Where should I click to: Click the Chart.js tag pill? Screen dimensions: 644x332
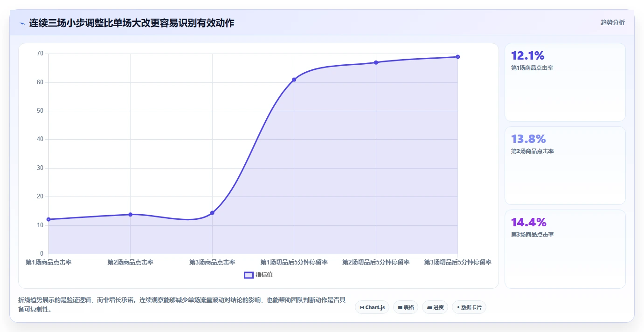coord(372,307)
